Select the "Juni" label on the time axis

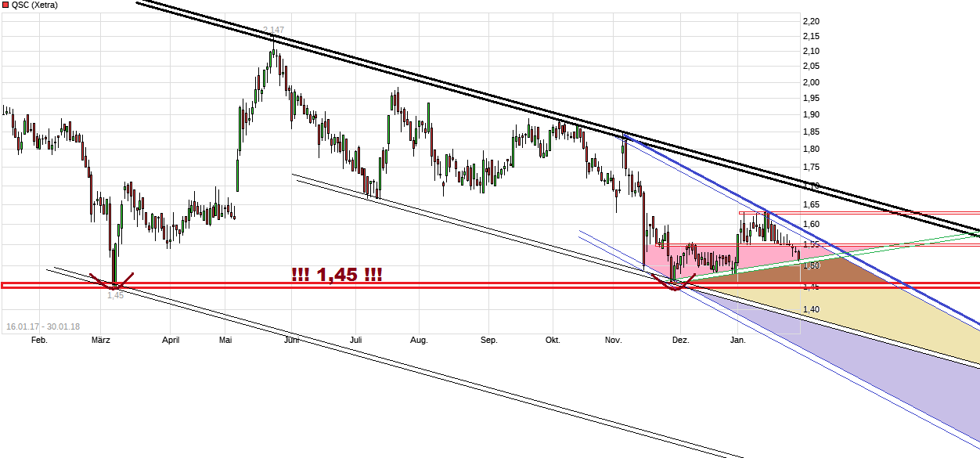point(291,340)
